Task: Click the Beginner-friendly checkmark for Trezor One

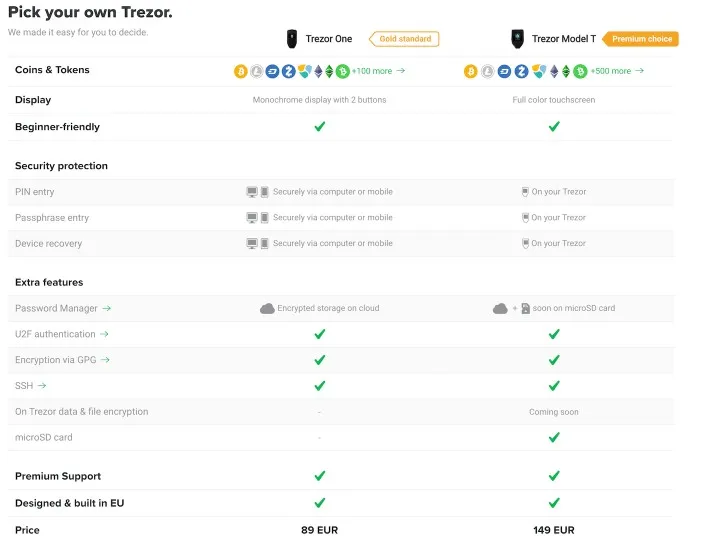Action: [320, 127]
